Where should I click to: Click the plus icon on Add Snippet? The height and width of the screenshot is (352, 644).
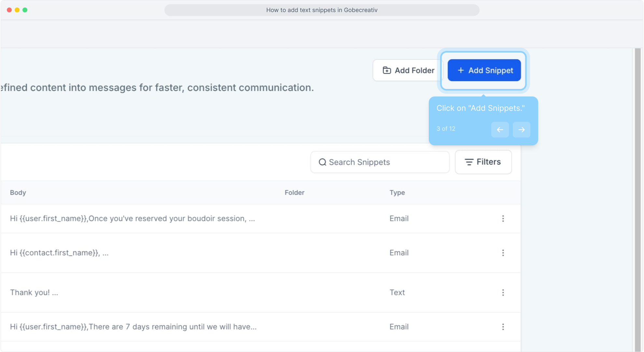click(461, 70)
